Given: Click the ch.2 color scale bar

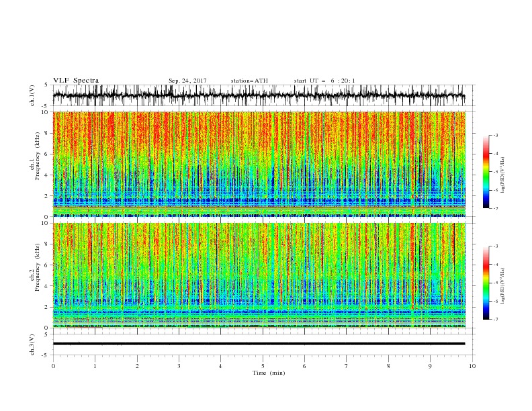Looking at the screenshot, I should (486, 283).
